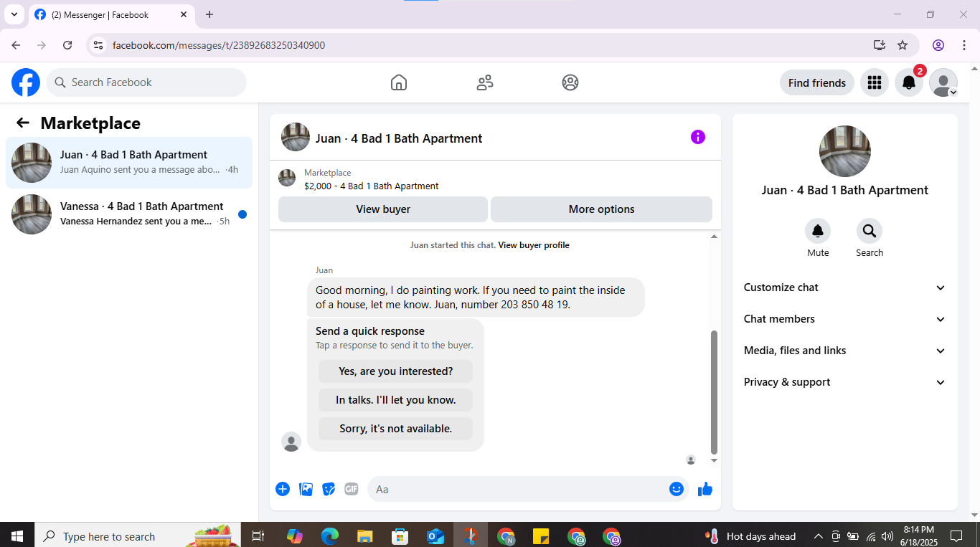Screen dimensions: 980x547
Task: Click the More options button
Action: (x=601, y=209)
